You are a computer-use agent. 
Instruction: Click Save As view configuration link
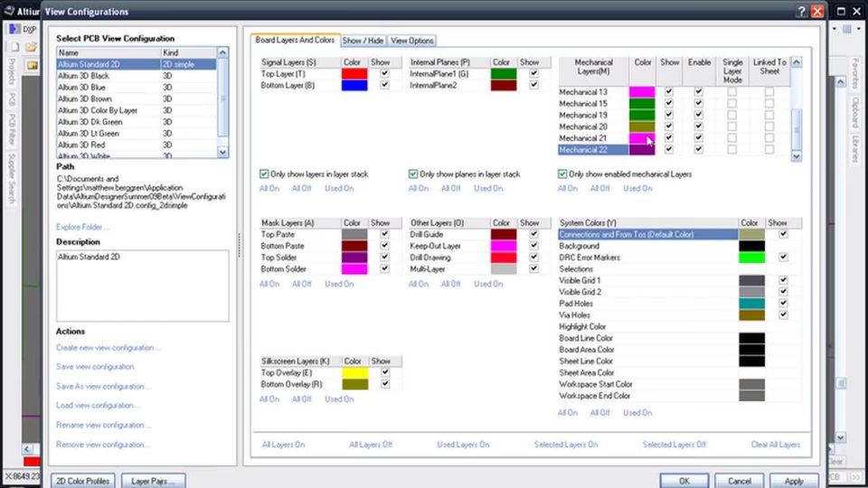(103, 386)
